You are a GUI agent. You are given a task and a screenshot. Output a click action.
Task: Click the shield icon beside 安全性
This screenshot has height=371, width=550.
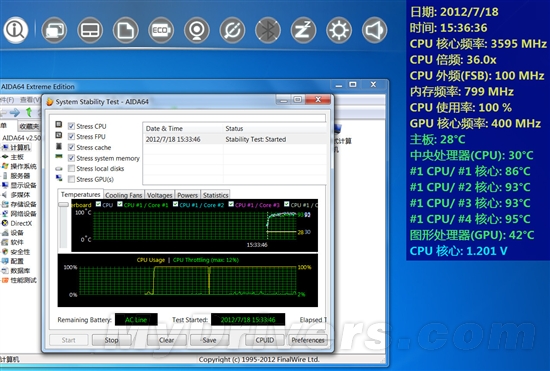click(x=5, y=252)
